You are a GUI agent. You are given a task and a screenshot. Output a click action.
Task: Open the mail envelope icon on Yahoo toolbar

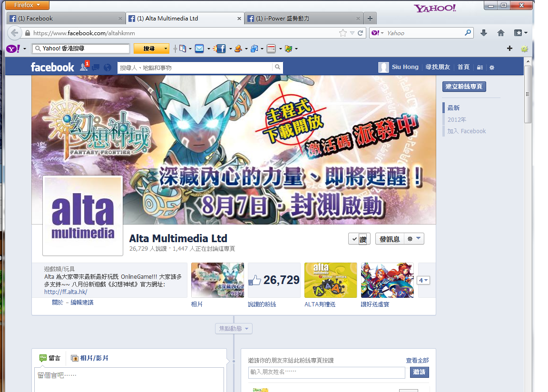199,49
